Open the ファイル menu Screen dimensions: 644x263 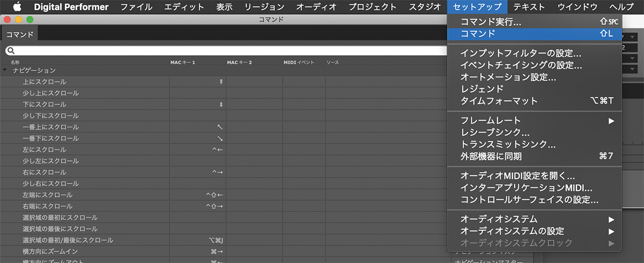click(136, 7)
